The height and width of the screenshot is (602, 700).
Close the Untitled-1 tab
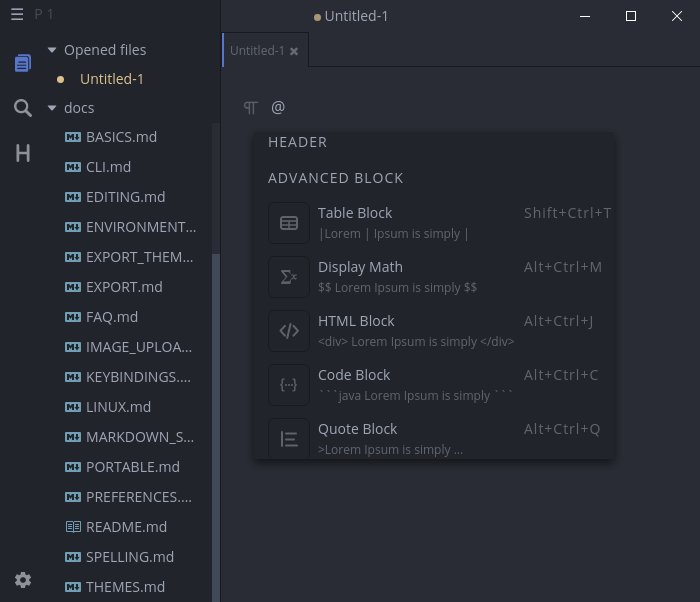point(294,51)
